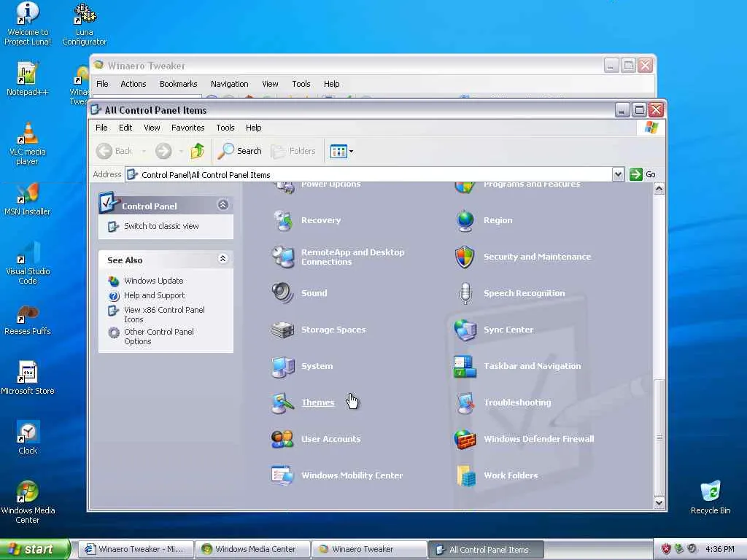Open Tools menu in Control Panel window
Image resolution: width=747 pixels, height=560 pixels.
[x=225, y=128]
